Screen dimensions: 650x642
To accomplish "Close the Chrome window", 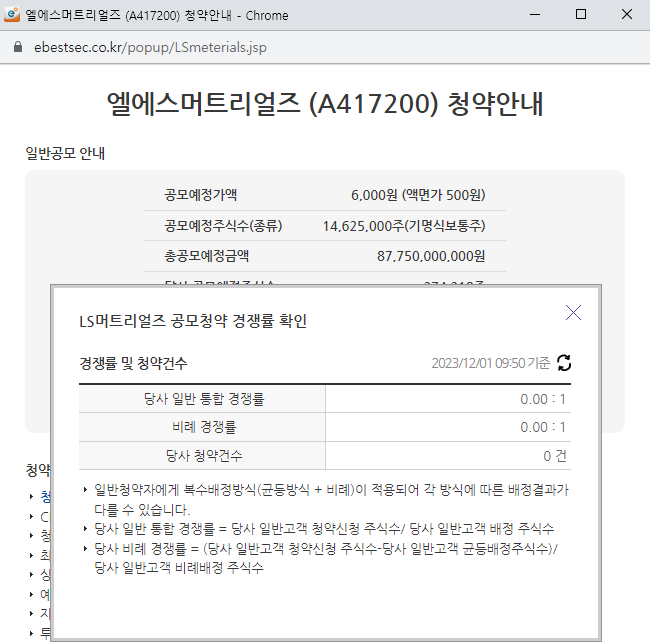I will point(627,15).
